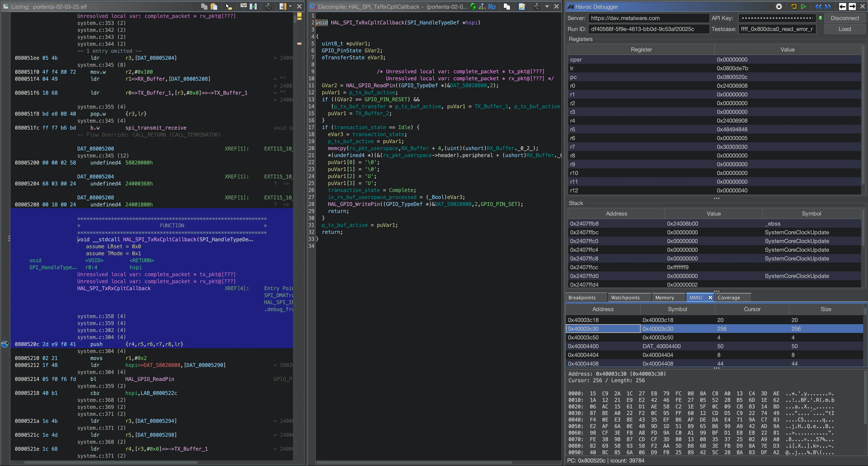Screen dimensions: 868x466
Task: Expand the Registers section with ellipsis handle
Action: [x=717, y=199]
